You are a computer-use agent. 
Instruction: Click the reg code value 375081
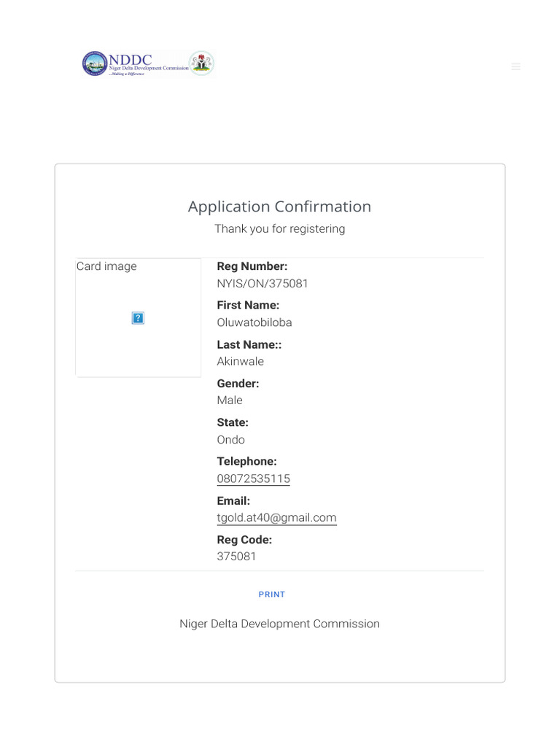point(236,557)
